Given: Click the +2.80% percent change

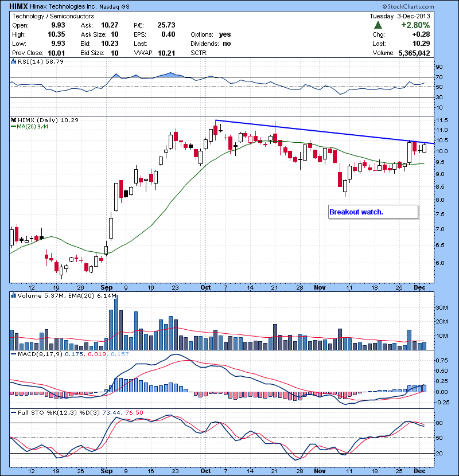Looking at the screenshot, I should coord(415,25).
